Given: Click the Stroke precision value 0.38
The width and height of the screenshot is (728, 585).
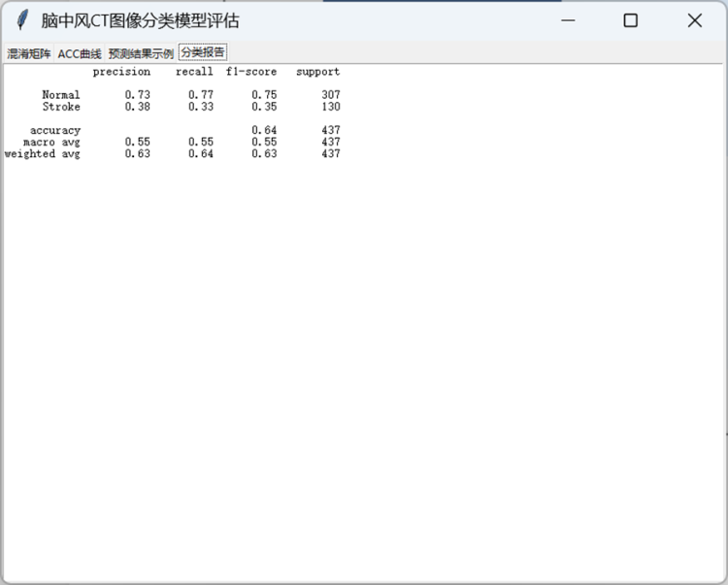Looking at the screenshot, I should pyautogui.click(x=137, y=107).
